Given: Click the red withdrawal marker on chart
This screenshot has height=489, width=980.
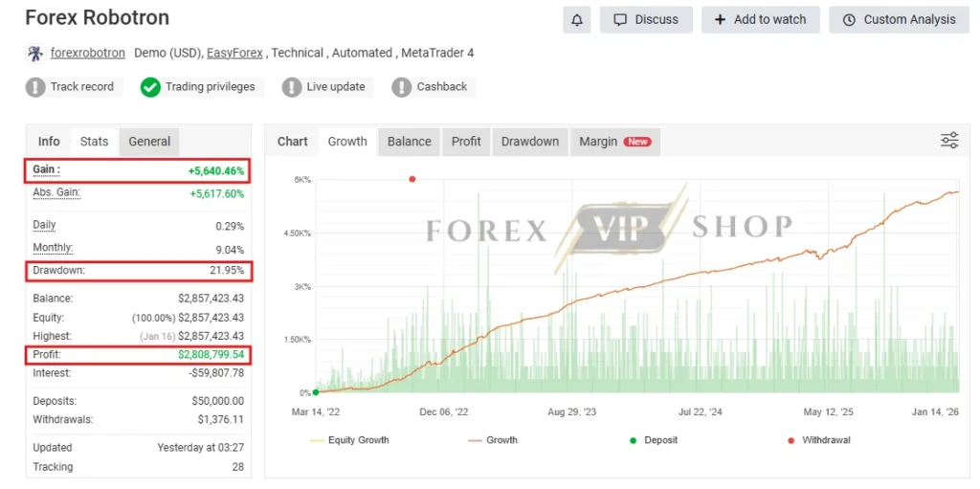Looking at the screenshot, I should tap(412, 180).
